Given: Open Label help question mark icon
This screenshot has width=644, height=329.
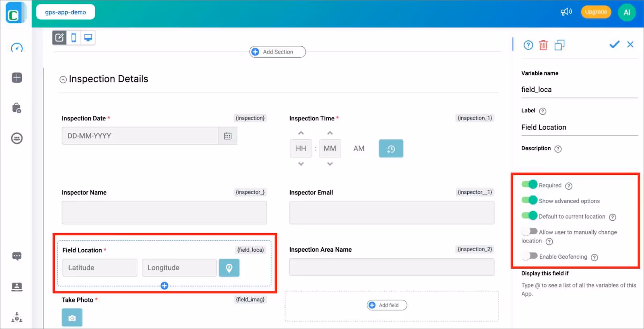Looking at the screenshot, I should [x=543, y=111].
